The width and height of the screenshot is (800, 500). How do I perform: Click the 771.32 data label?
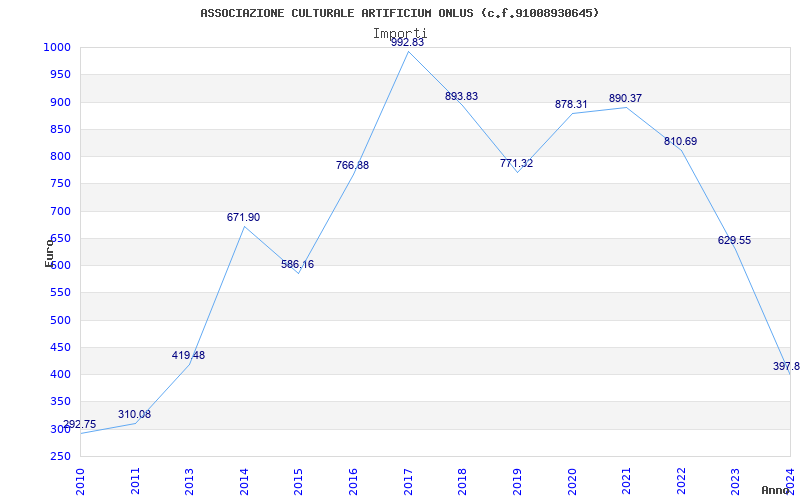[516, 163]
